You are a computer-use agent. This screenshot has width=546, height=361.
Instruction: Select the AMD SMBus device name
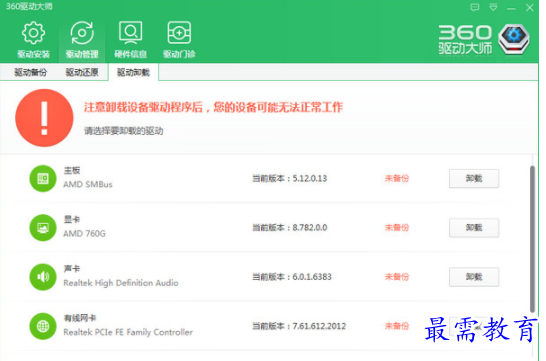88,185
